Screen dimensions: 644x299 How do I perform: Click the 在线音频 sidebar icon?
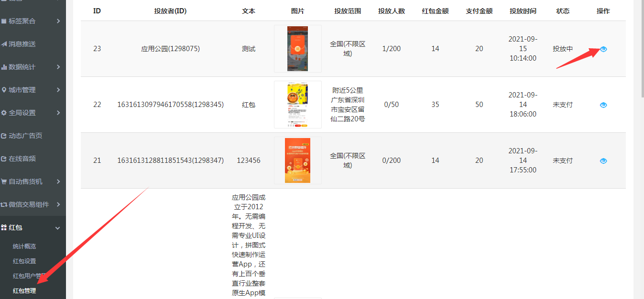(x=4, y=159)
